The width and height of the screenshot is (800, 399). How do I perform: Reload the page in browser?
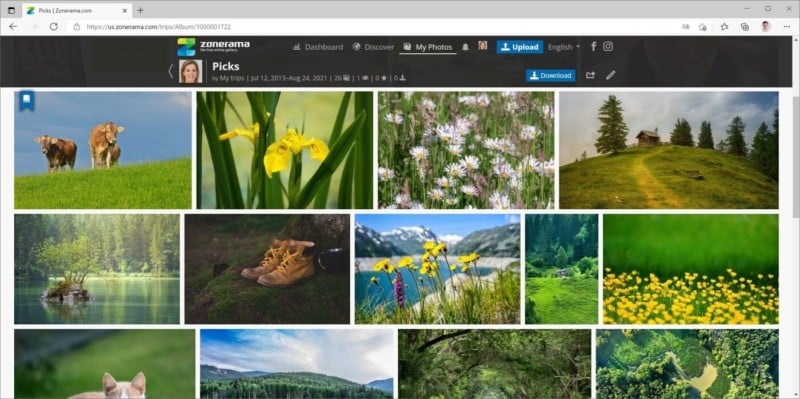(x=54, y=27)
